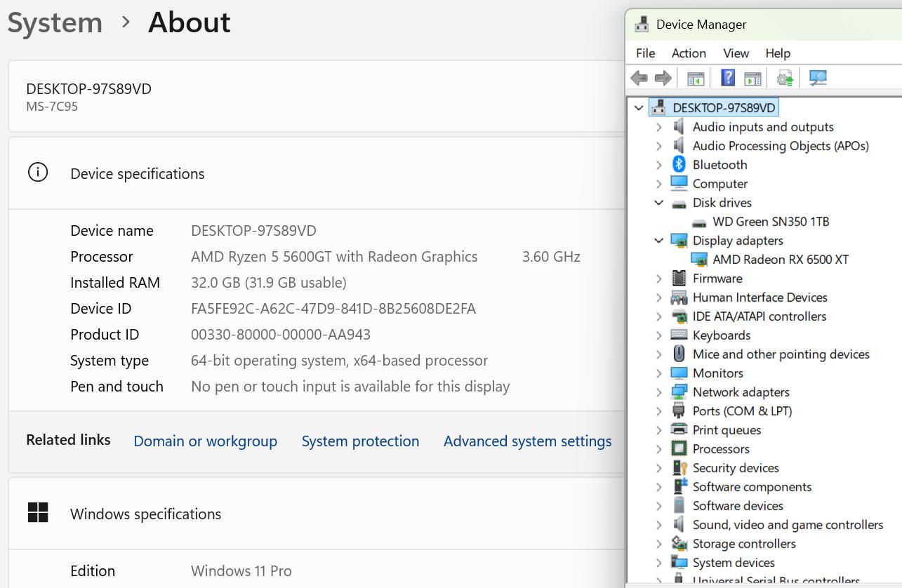
Task: Click Show/Hide Console Tree toolbar icon
Action: click(x=695, y=79)
